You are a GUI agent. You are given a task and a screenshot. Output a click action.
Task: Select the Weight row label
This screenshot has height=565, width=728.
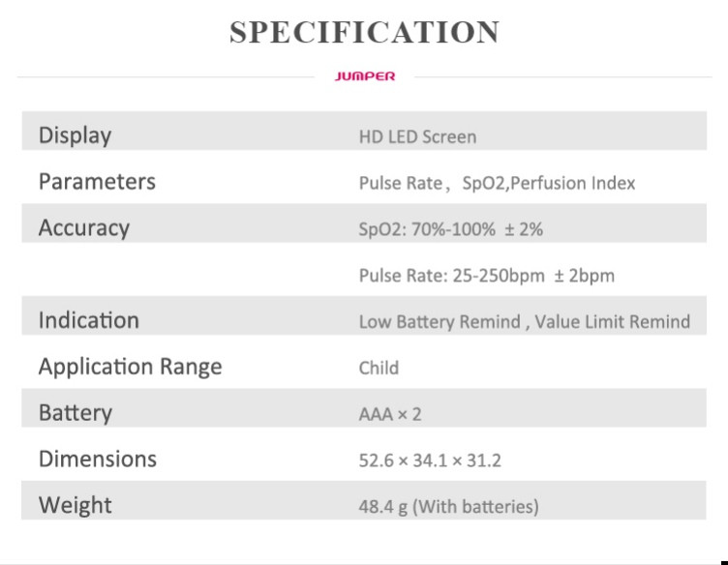[75, 506]
